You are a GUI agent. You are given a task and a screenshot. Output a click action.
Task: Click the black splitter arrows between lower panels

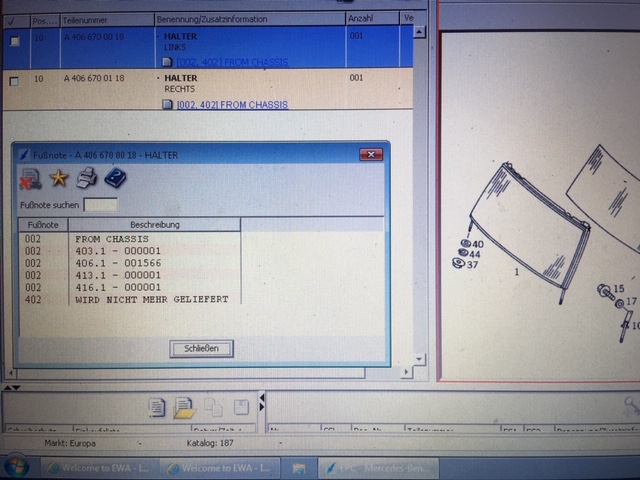pyautogui.click(x=262, y=402)
